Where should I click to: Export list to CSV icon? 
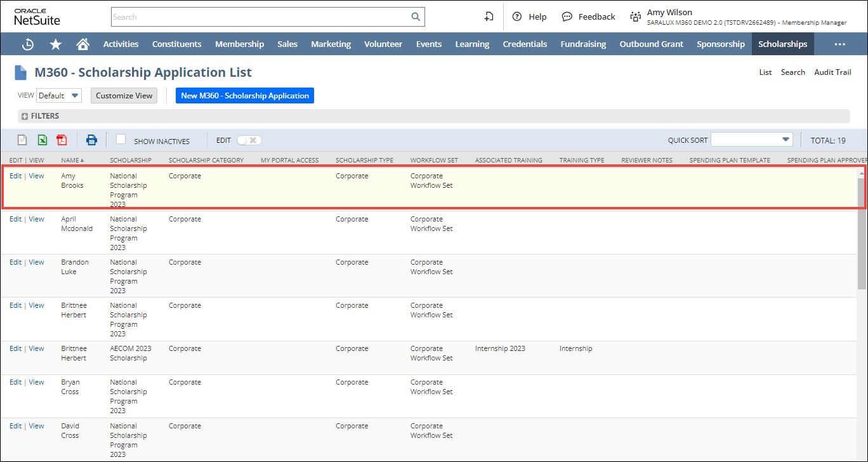pyautogui.click(x=22, y=140)
